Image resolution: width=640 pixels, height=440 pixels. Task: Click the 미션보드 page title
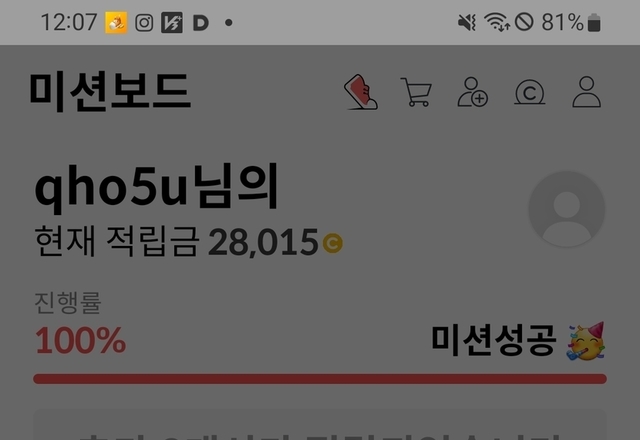(110, 91)
